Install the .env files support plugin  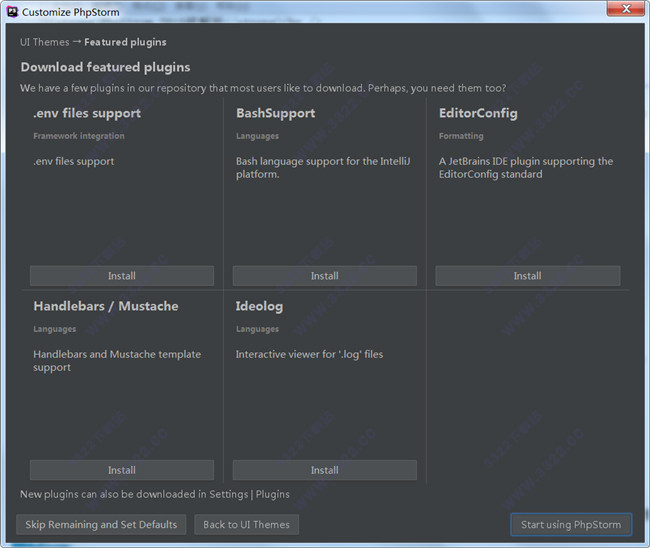[x=121, y=276]
